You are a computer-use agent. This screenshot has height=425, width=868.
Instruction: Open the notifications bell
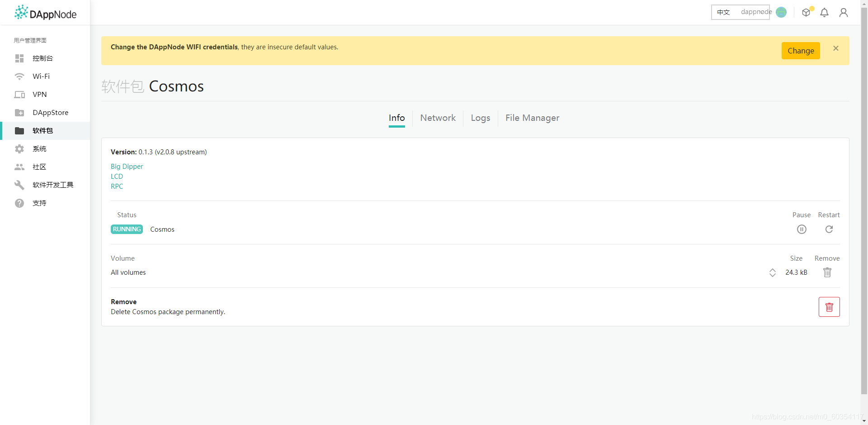pyautogui.click(x=825, y=13)
